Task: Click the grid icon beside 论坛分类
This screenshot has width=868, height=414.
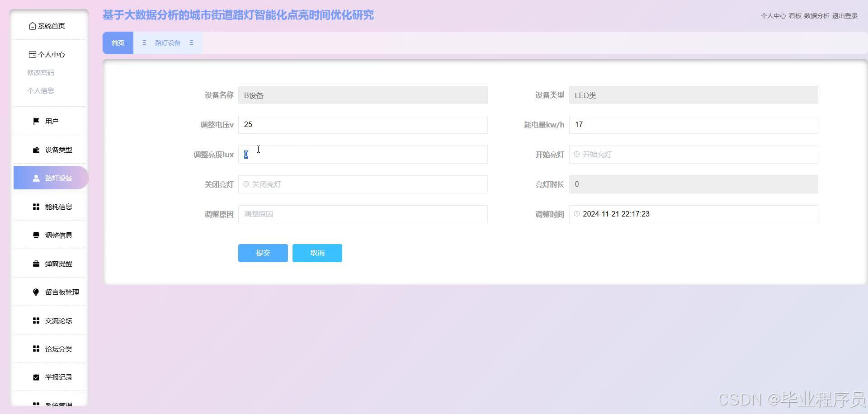Action: click(36, 349)
